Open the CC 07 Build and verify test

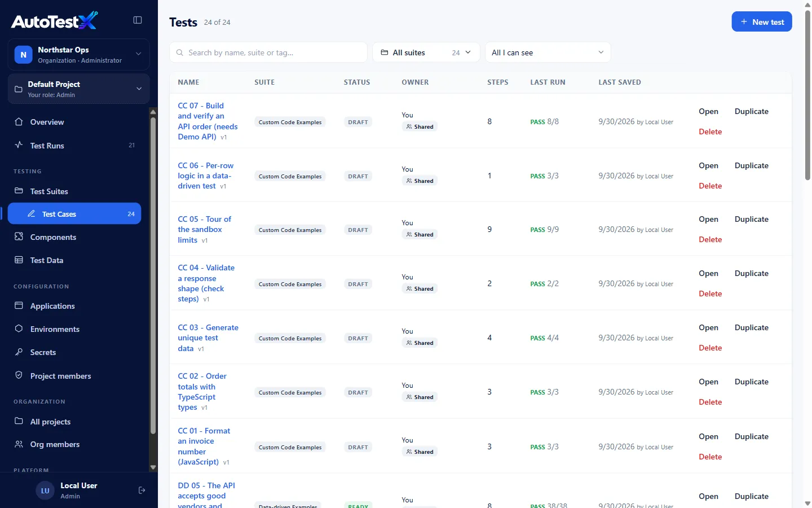point(708,111)
